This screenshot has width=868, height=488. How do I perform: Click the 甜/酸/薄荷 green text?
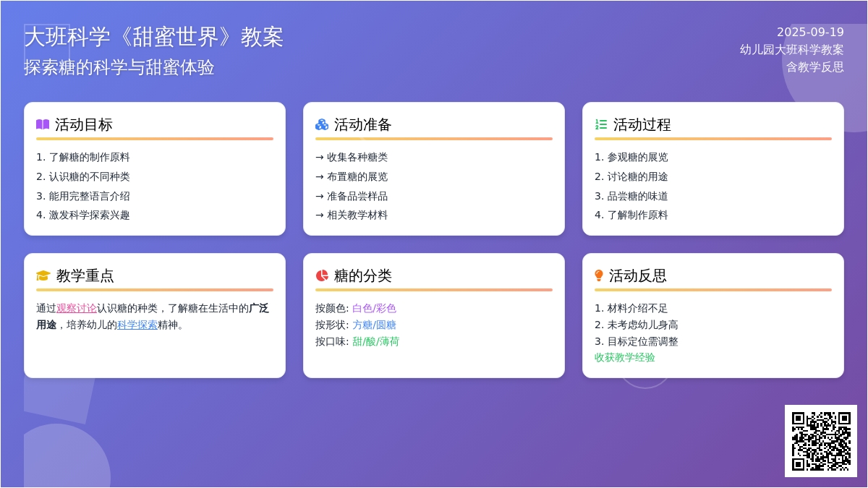[x=375, y=341]
